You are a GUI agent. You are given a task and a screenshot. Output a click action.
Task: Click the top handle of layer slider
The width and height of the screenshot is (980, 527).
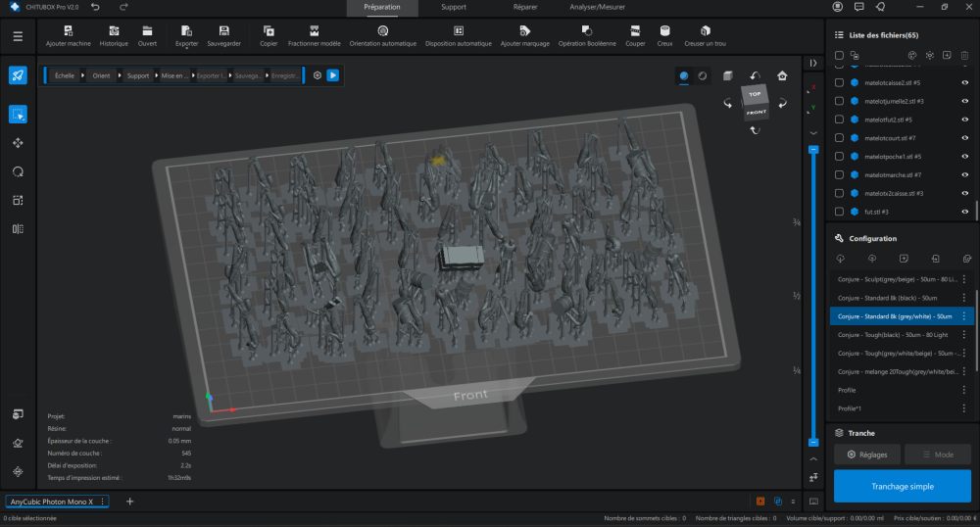(x=812, y=150)
